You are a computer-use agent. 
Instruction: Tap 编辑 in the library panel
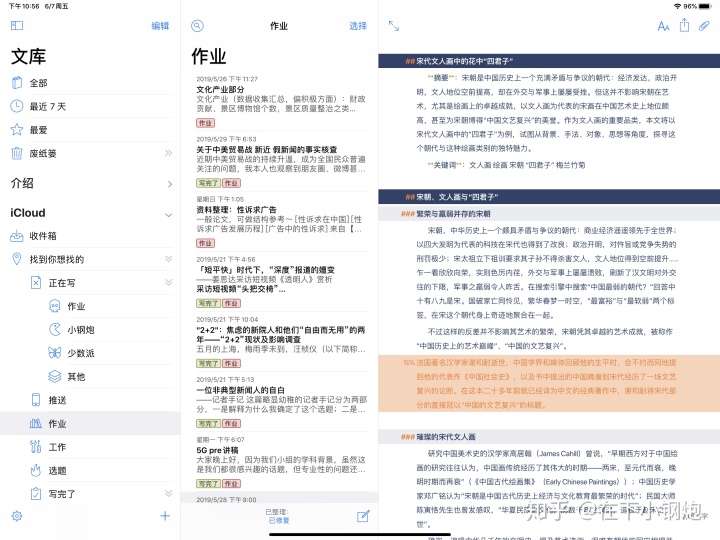pos(160,26)
